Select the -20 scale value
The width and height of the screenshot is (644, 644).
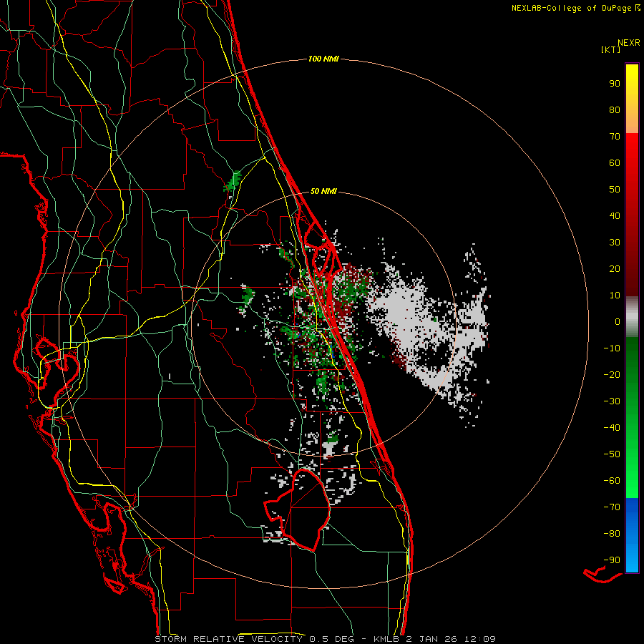coord(612,375)
